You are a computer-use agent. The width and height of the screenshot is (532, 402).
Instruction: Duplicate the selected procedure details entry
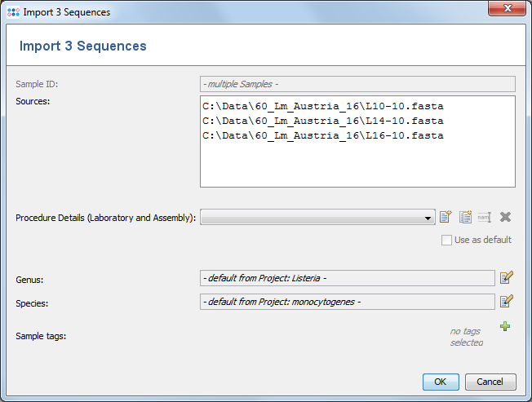(465, 217)
